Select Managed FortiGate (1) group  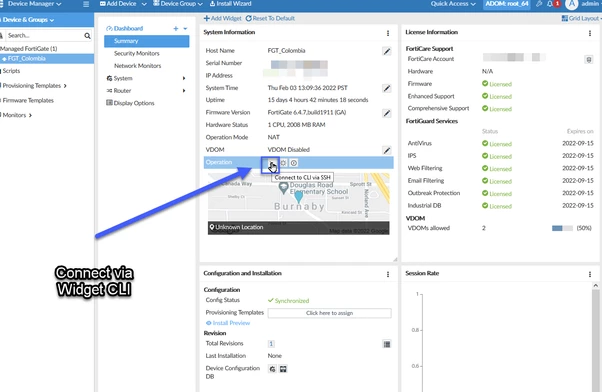(29, 49)
